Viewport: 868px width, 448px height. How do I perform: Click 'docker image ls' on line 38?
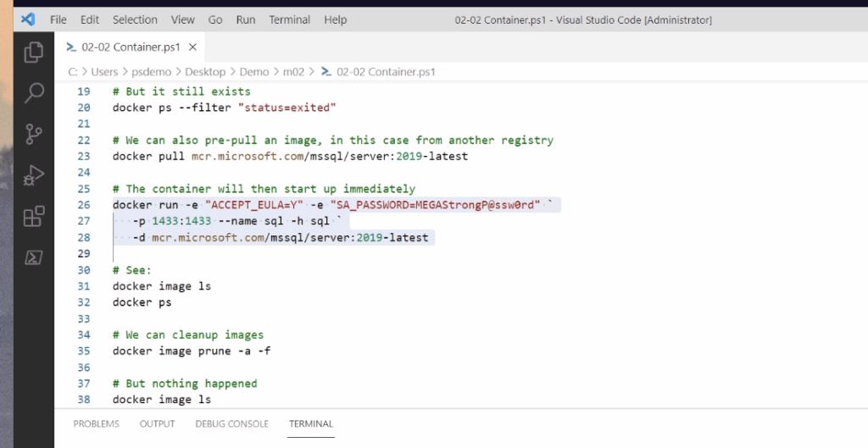click(x=162, y=400)
